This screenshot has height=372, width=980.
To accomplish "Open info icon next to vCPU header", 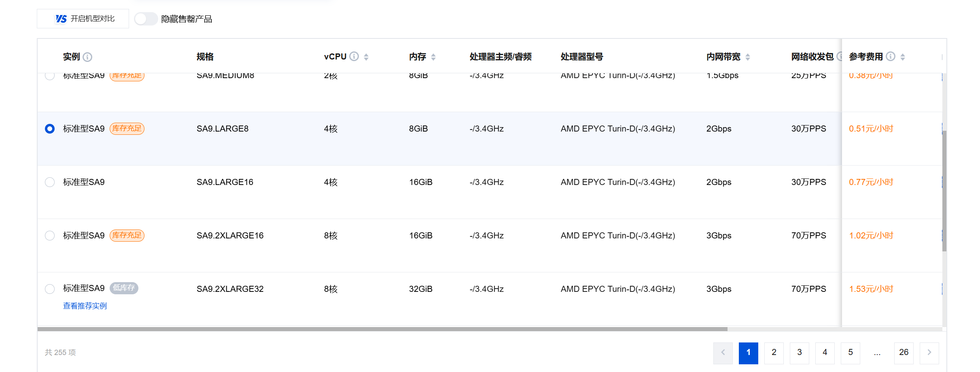I will (x=354, y=56).
